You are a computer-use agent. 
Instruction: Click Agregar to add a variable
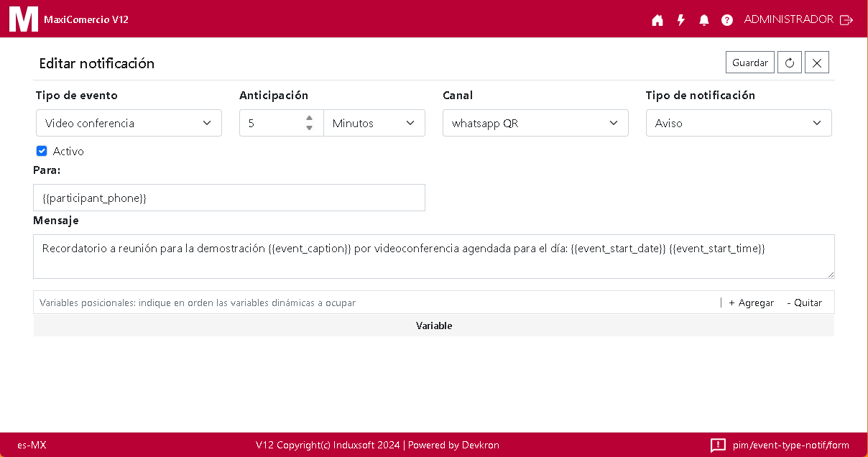coord(751,303)
